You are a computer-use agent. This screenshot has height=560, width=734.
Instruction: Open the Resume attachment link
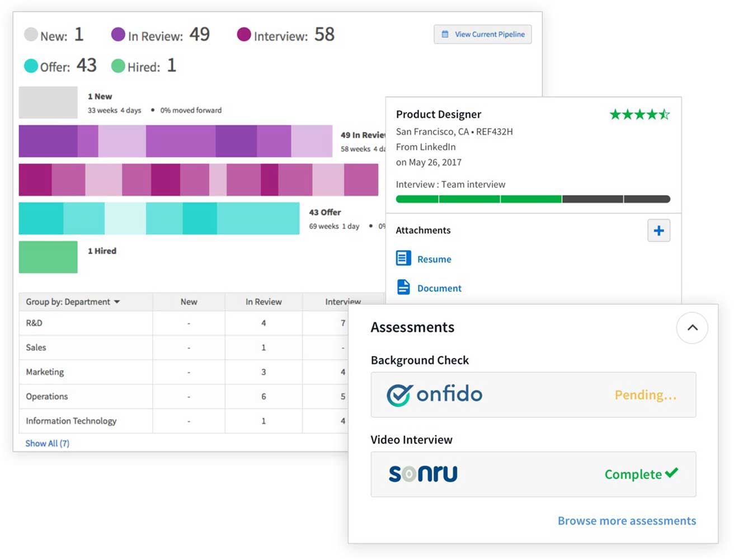tap(434, 260)
